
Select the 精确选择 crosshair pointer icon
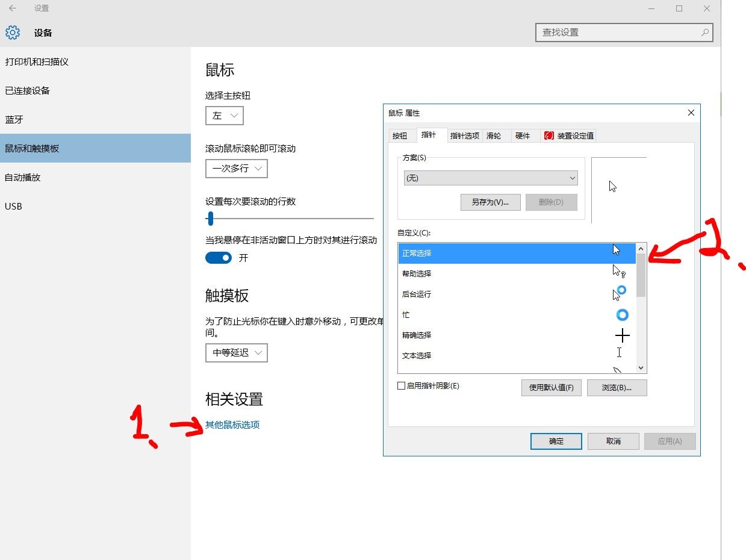[622, 335]
